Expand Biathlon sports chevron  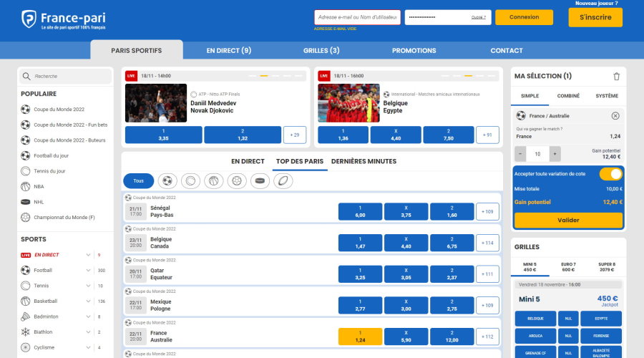coord(88,332)
